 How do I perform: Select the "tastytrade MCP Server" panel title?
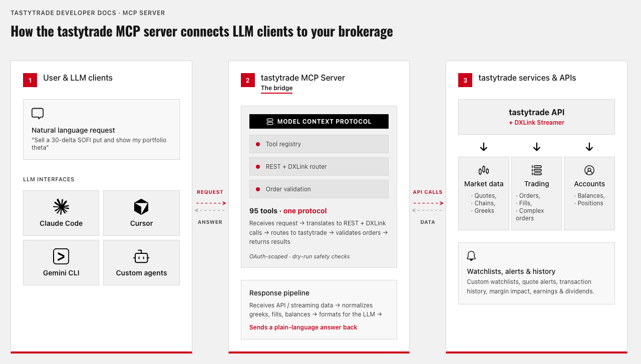click(302, 78)
